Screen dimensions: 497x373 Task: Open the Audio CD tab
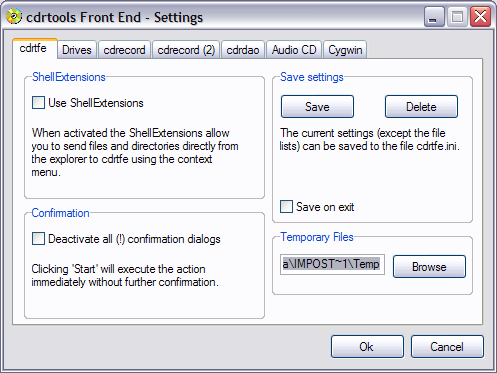point(294,50)
